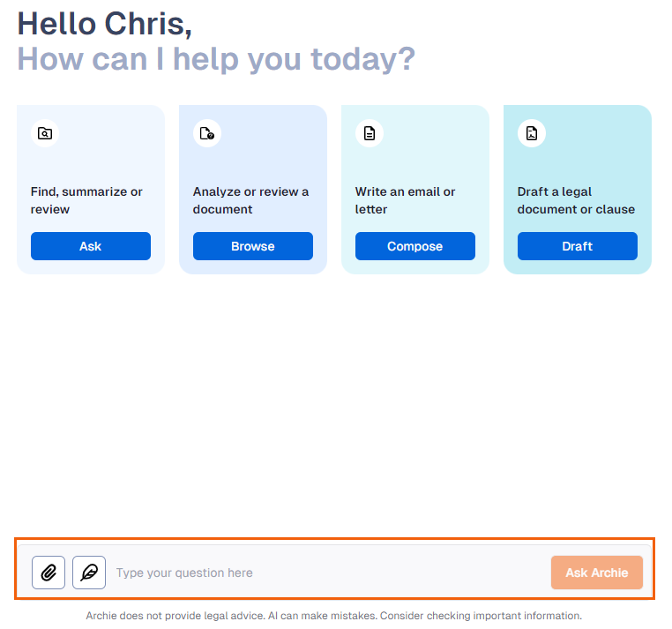Select the Compose button
This screenshot has width=672, height=629.
coord(415,246)
